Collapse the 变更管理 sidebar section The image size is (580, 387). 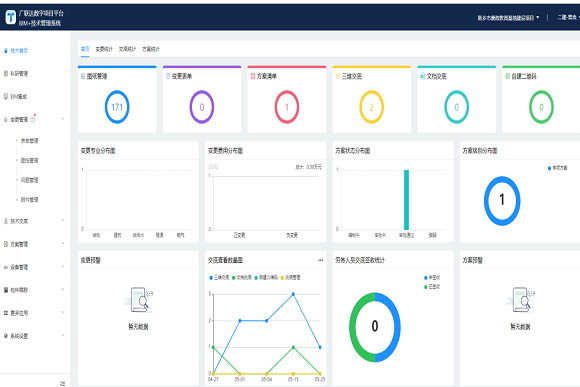tap(63, 119)
